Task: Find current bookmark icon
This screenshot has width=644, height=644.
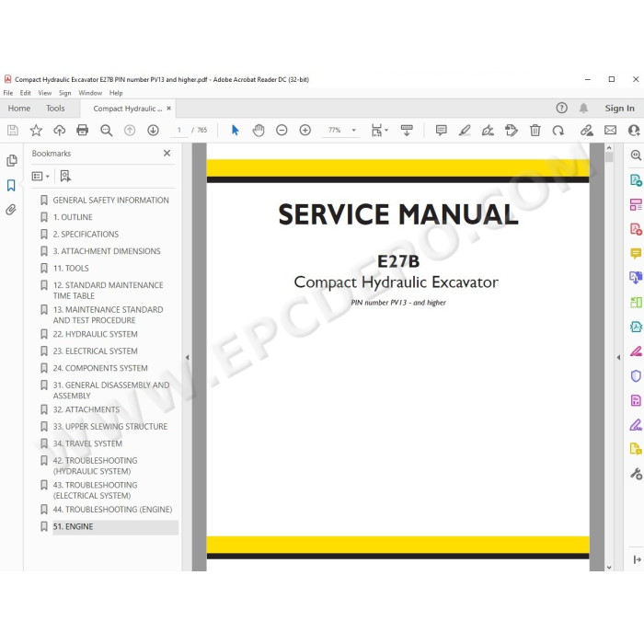Action: (65, 177)
